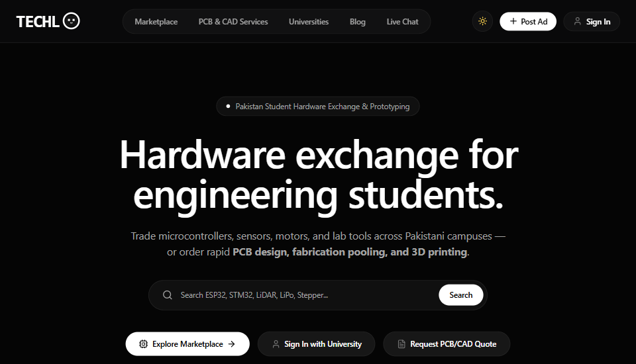Click the magnifier icon in search bar
Image resolution: width=636 pixels, height=364 pixels.
[x=168, y=295]
